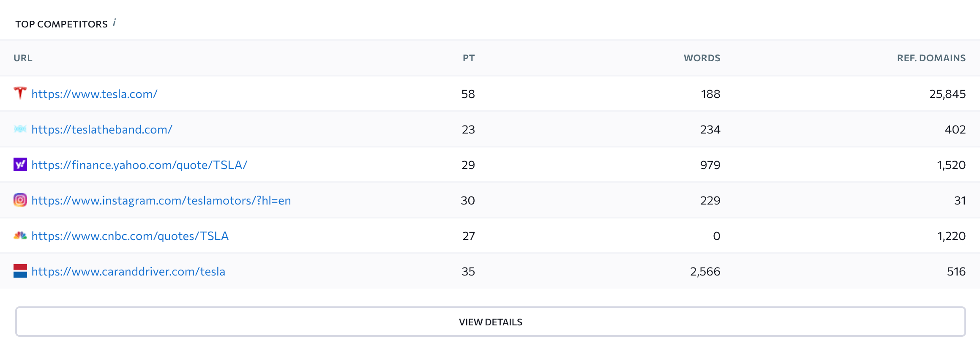Sort by the PT column header
The height and width of the screenshot is (352, 980).
pyautogui.click(x=468, y=58)
